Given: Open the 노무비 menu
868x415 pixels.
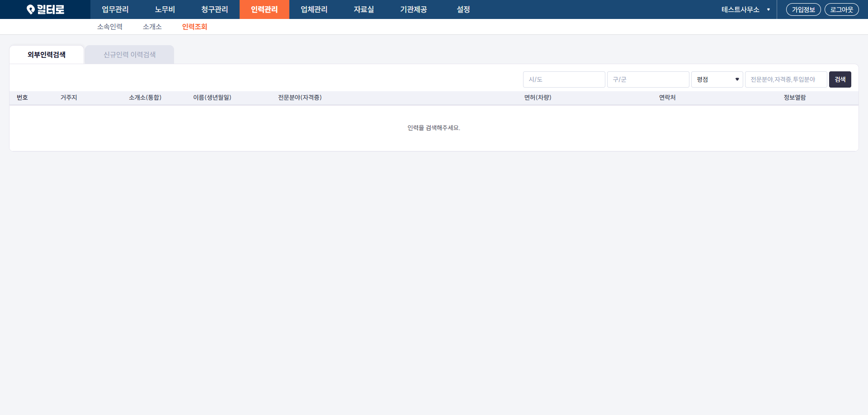Looking at the screenshot, I should pos(165,9).
